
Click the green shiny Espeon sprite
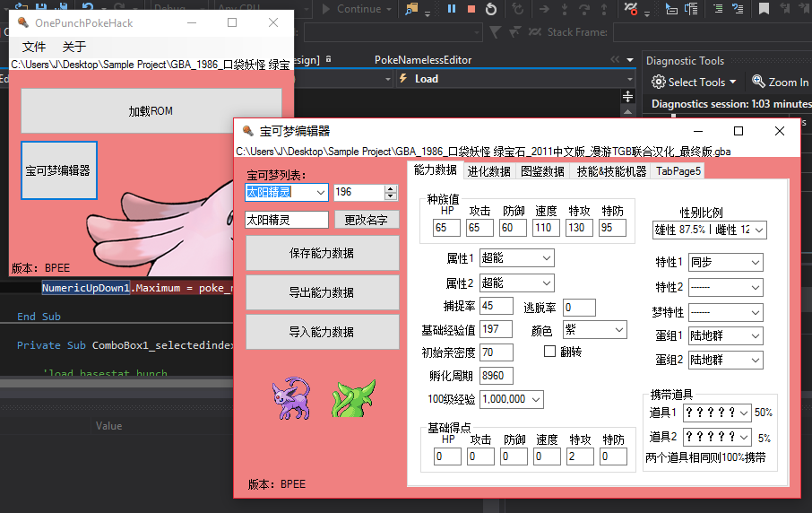(354, 398)
